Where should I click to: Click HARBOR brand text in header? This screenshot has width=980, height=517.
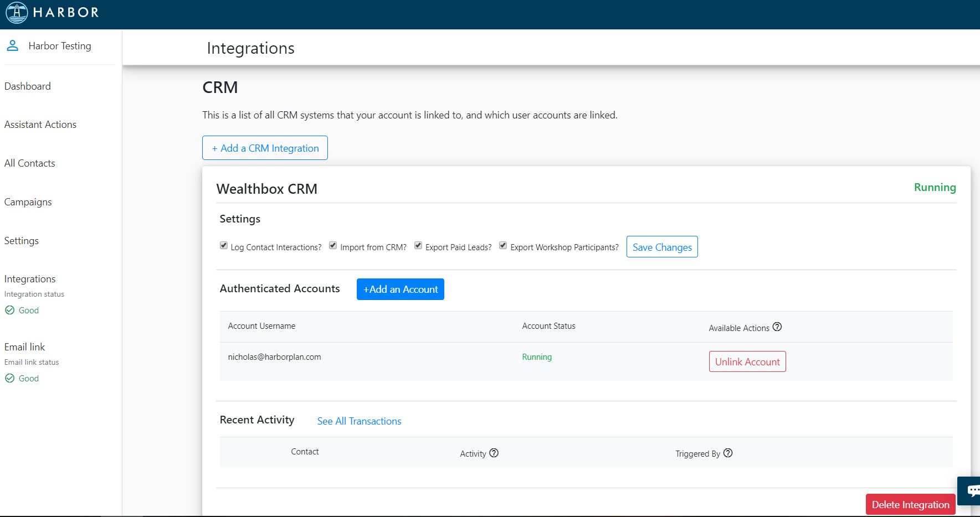tap(66, 13)
